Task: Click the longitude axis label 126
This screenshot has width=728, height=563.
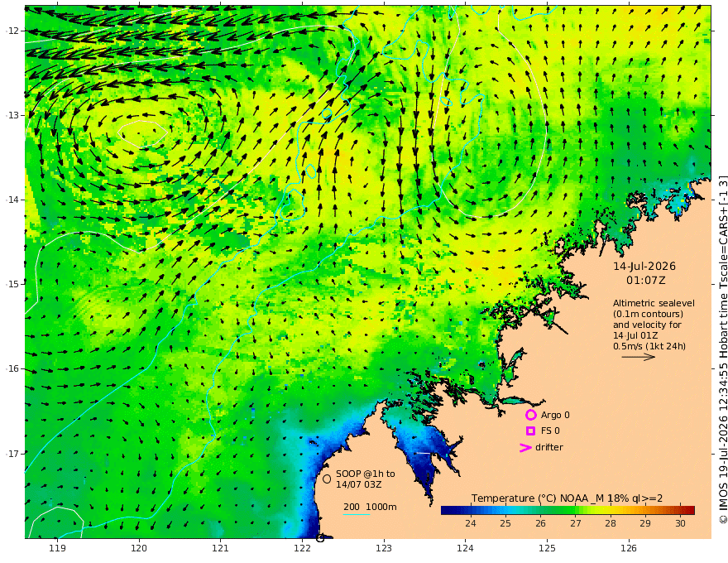Action: point(629,548)
